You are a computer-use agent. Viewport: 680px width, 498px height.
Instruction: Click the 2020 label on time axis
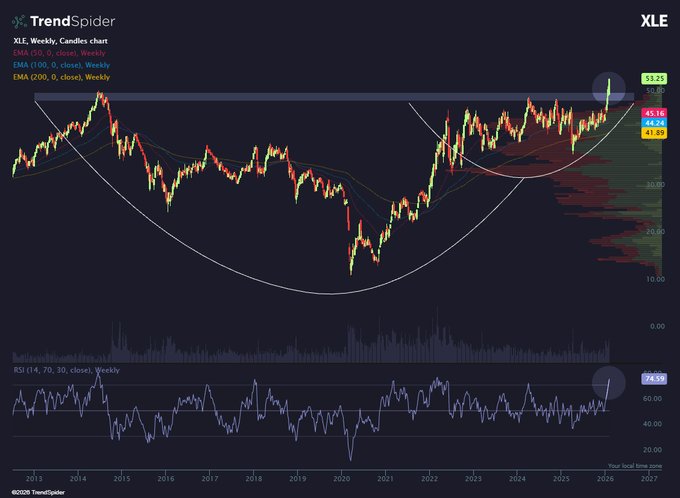coord(341,478)
